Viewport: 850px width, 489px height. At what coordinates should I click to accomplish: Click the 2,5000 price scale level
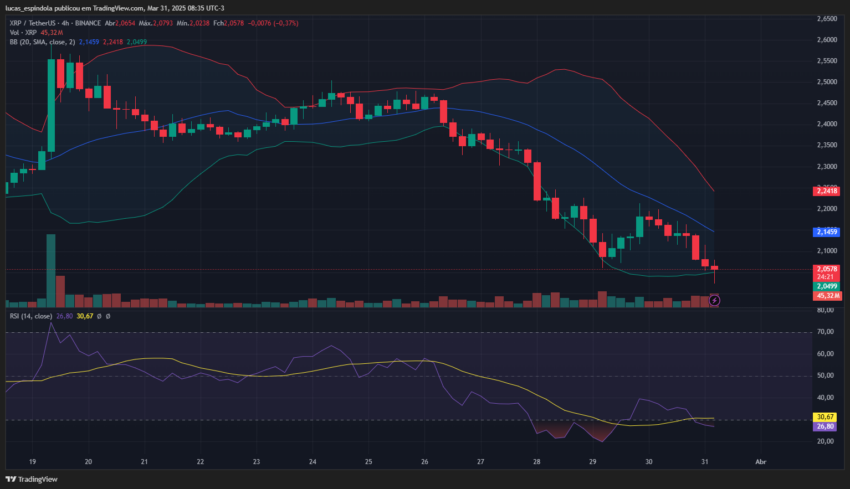click(827, 82)
